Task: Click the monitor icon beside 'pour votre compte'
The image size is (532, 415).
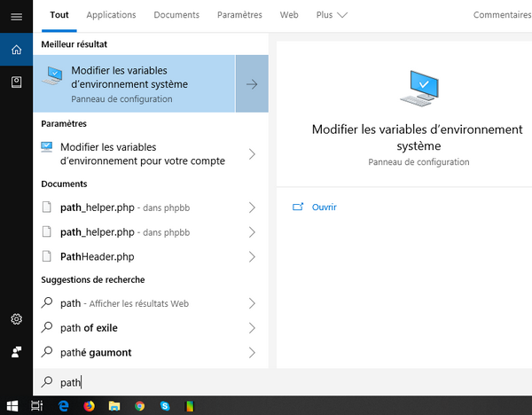Action: (x=46, y=147)
